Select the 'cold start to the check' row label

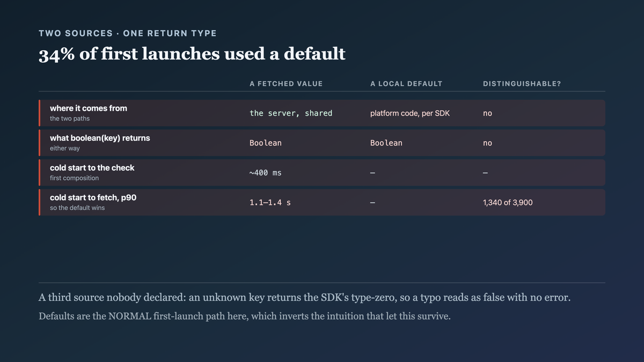pyautogui.click(x=92, y=168)
